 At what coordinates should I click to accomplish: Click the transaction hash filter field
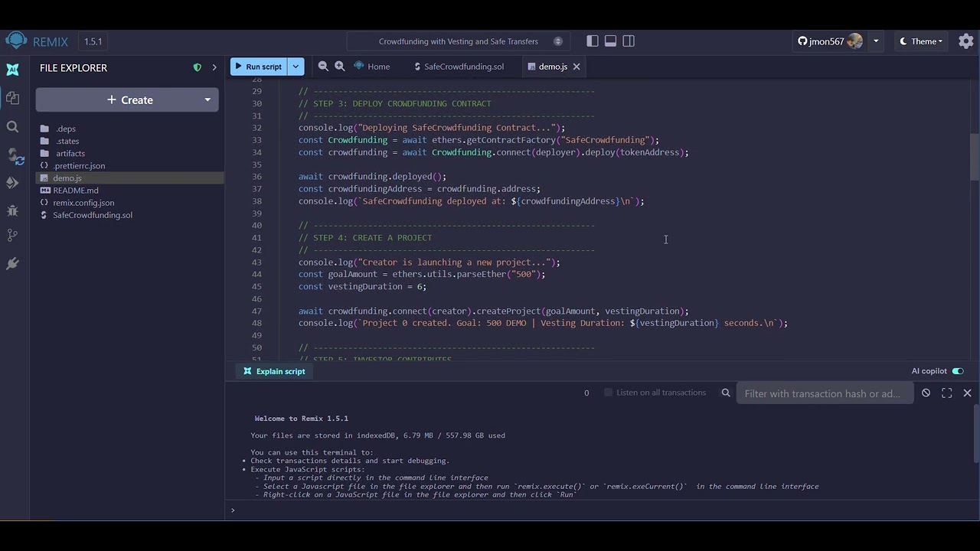825,393
